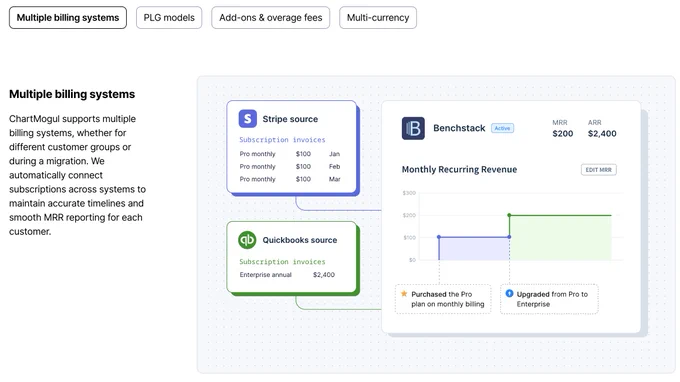
Task: Click the Quickbooks source heading
Action: pos(300,240)
